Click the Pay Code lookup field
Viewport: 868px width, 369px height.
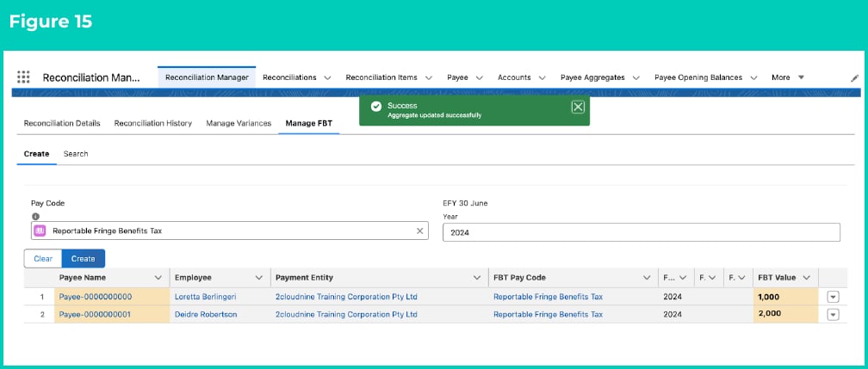tap(230, 231)
